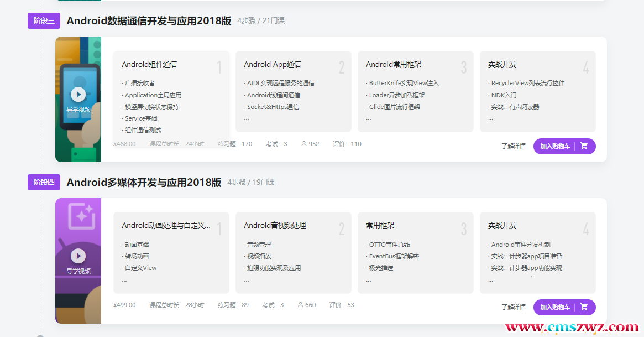Open 了解详情 for Android多媒体 course
The height and width of the screenshot is (337, 644).
click(513, 307)
